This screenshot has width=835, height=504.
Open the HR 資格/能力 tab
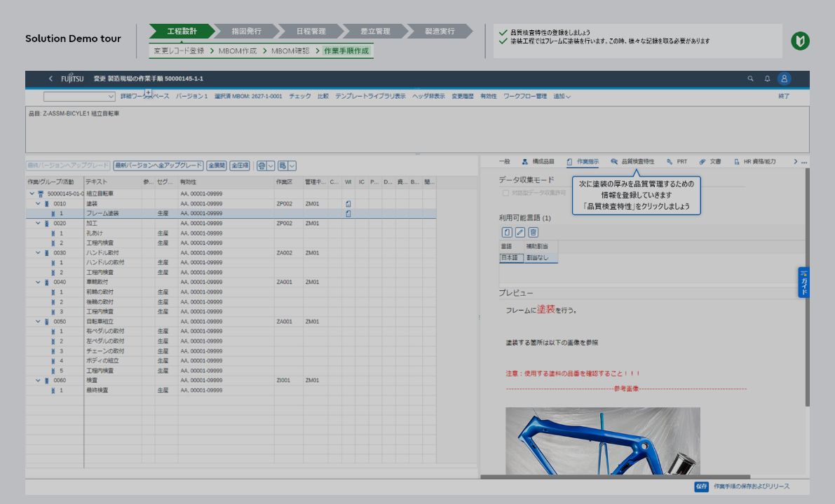click(x=754, y=161)
